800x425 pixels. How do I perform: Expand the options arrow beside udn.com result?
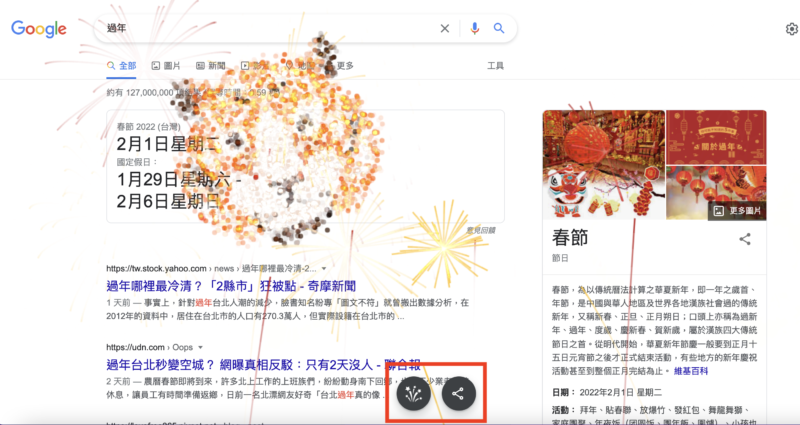(x=201, y=347)
